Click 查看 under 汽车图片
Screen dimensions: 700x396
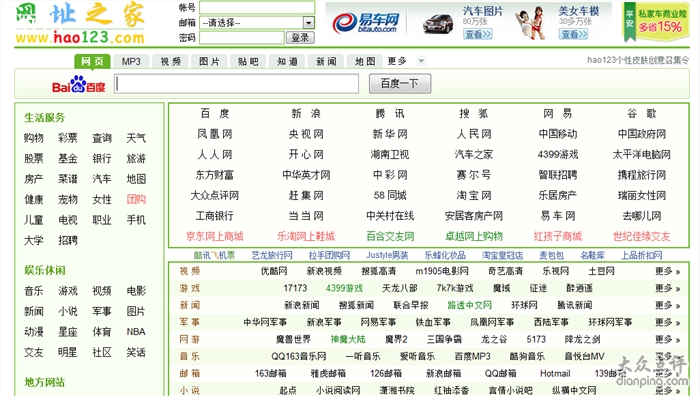click(478, 34)
